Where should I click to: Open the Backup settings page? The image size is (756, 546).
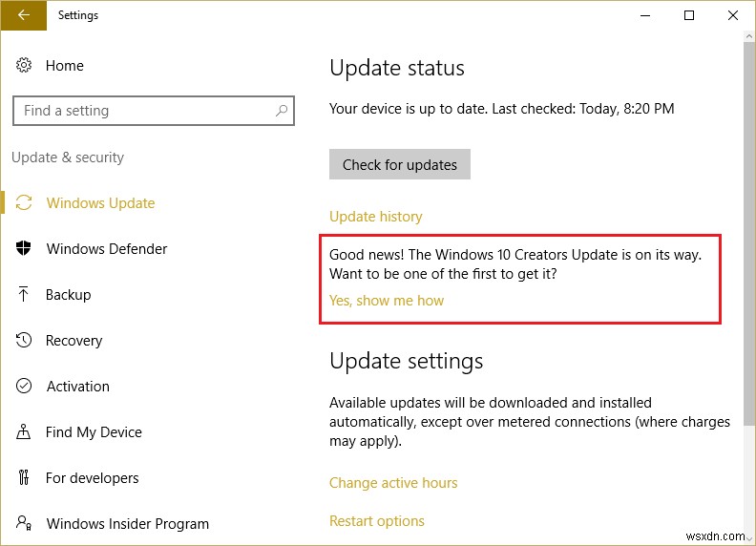68,295
